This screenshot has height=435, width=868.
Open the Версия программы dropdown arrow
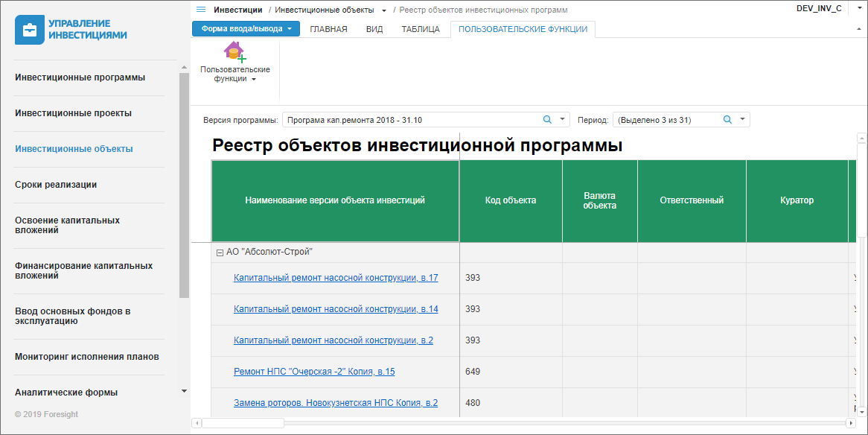[x=562, y=119]
